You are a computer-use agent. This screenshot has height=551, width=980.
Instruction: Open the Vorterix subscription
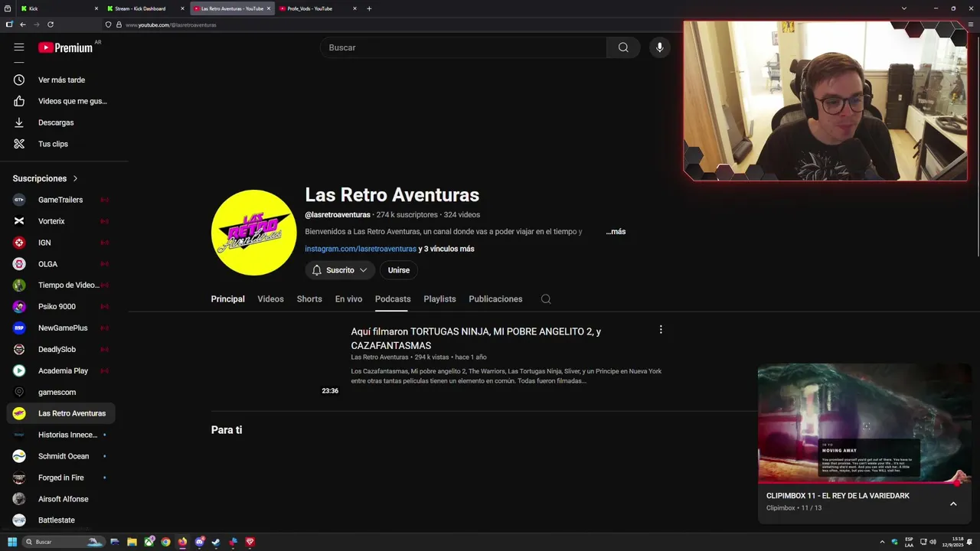pos(61,221)
